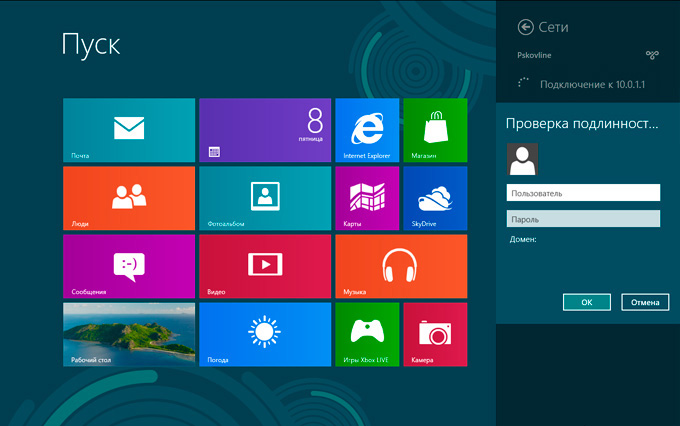Click the back arrow next to Сети
Screen dimensions: 680x426
pyautogui.click(x=525, y=27)
